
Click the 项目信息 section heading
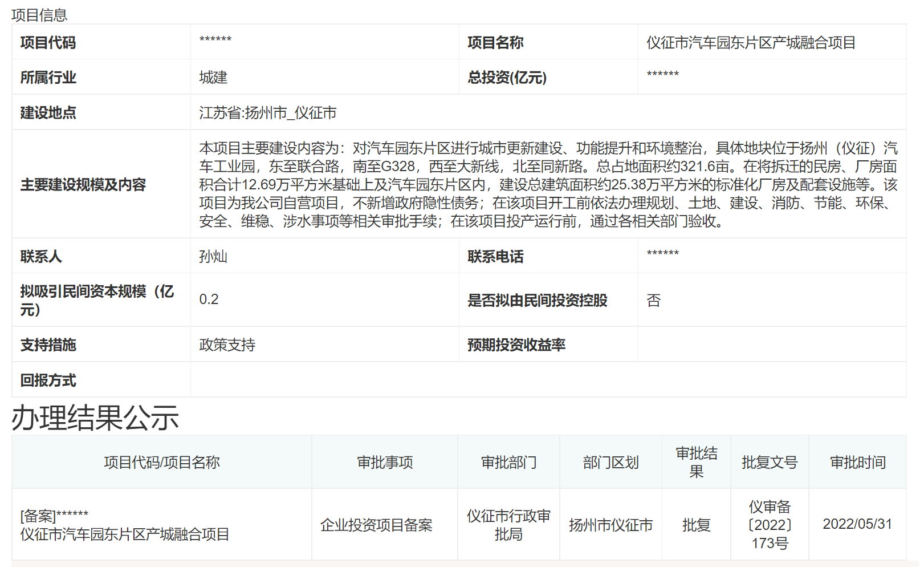(39, 15)
